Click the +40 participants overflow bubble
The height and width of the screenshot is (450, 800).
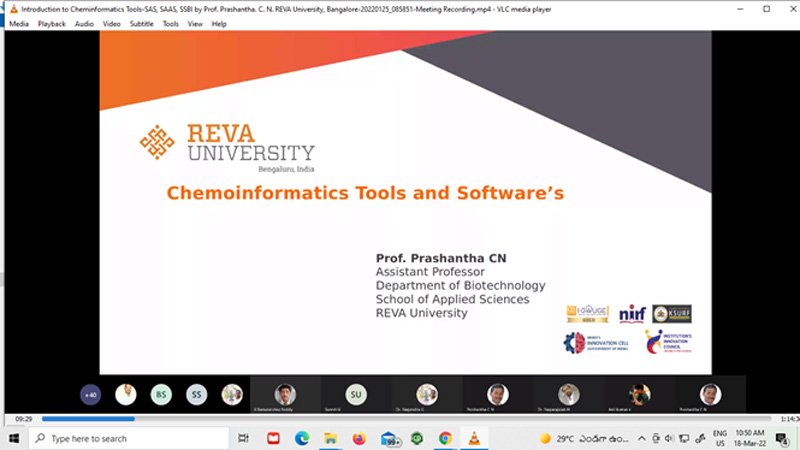90,394
